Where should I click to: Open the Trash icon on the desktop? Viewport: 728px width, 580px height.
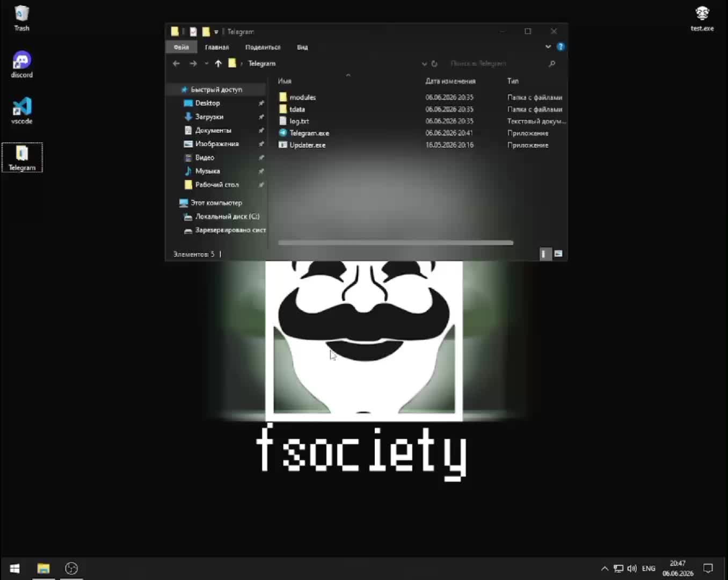coord(21,18)
